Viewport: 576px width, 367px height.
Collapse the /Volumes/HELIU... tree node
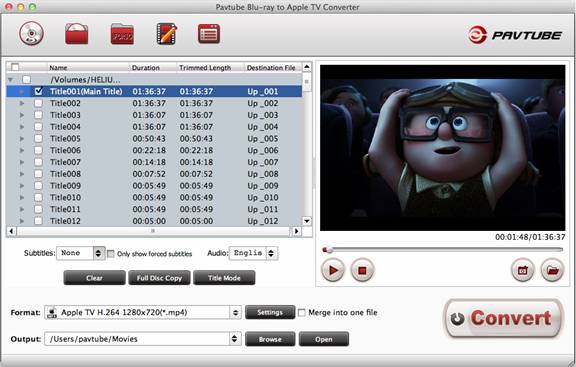(11, 79)
